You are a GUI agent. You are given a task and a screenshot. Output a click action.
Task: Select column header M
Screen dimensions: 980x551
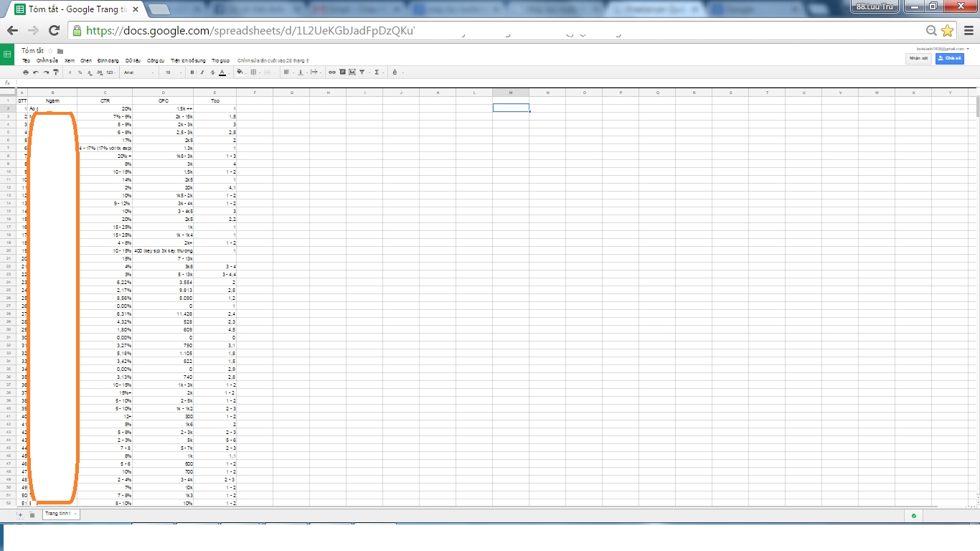click(511, 93)
